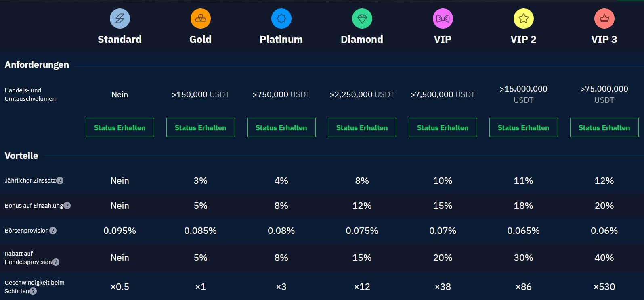Image resolution: width=644 pixels, height=300 pixels.
Task: Open help tooltip for Jährlicher Zinssatz
Action: click(60, 181)
